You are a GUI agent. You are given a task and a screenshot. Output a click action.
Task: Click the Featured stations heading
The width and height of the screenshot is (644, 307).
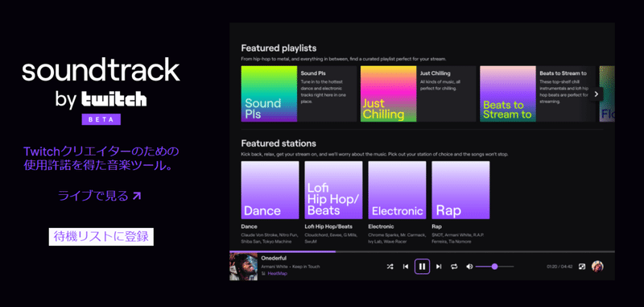(279, 143)
